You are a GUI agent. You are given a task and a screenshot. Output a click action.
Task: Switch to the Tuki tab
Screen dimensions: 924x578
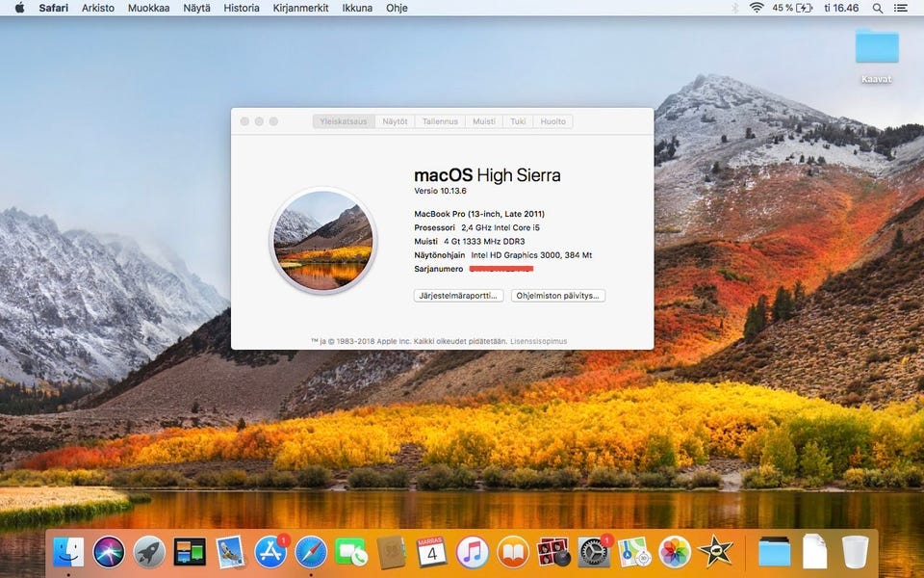[x=518, y=121]
